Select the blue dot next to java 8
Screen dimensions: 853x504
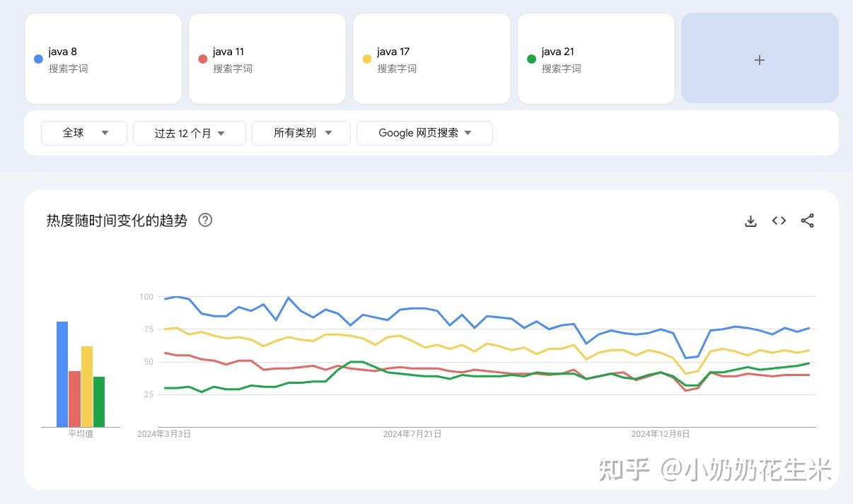[38, 59]
